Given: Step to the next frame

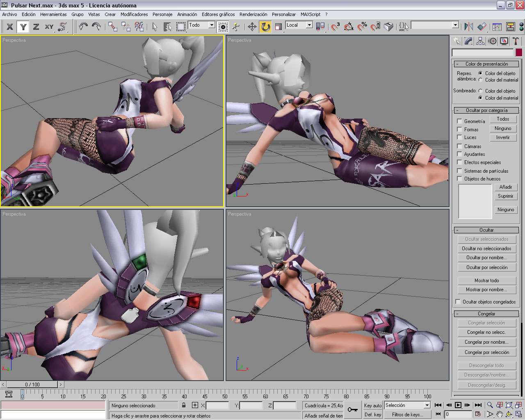Looking at the screenshot, I should (x=468, y=405).
